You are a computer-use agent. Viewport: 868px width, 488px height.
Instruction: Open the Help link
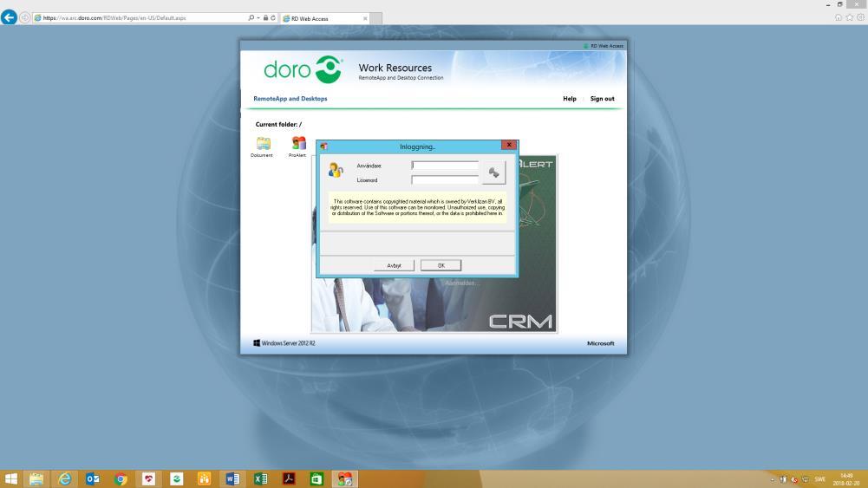tap(570, 99)
